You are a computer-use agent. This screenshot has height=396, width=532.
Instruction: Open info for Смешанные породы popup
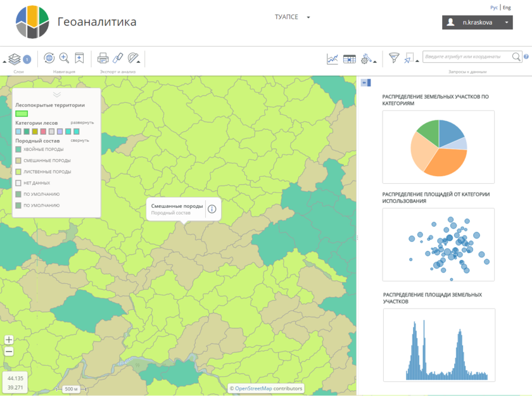(x=212, y=209)
